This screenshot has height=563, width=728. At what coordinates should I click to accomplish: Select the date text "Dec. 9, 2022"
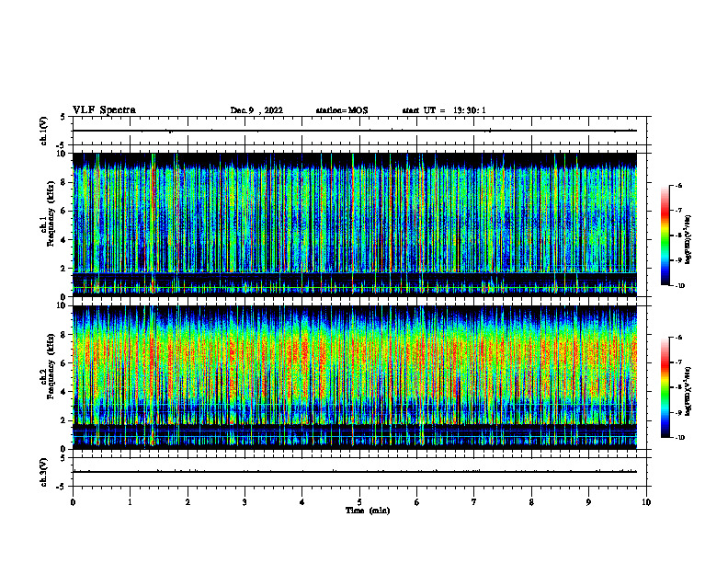256,110
